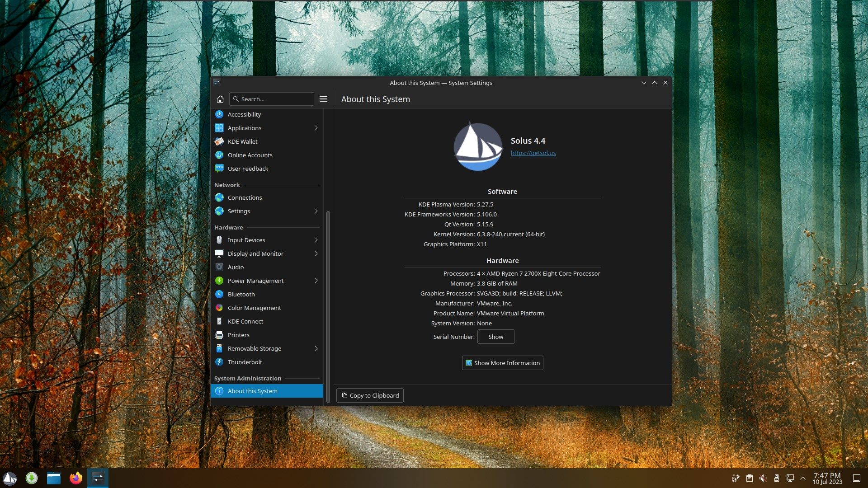
Task: Expand the Applications settings submenu
Action: click(x=245, y=128)
